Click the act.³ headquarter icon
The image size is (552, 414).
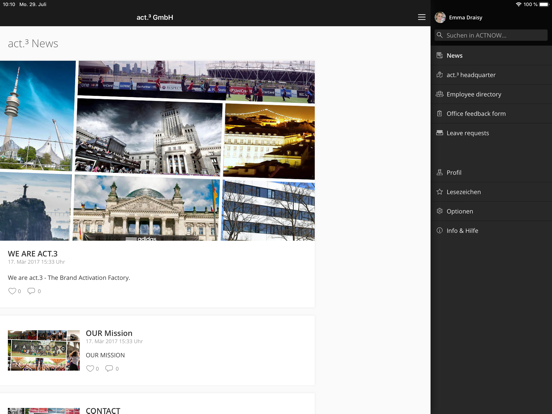click(x=439, y=75)
